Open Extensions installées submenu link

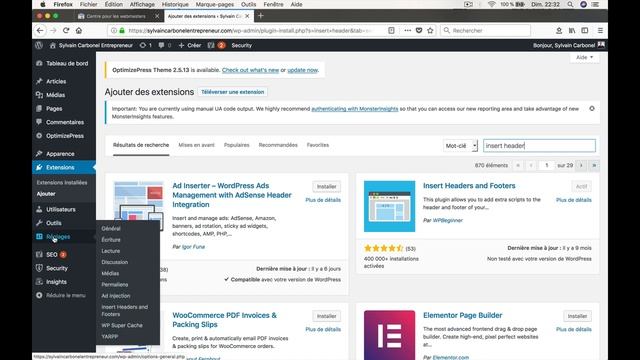(x=62, y=182)
